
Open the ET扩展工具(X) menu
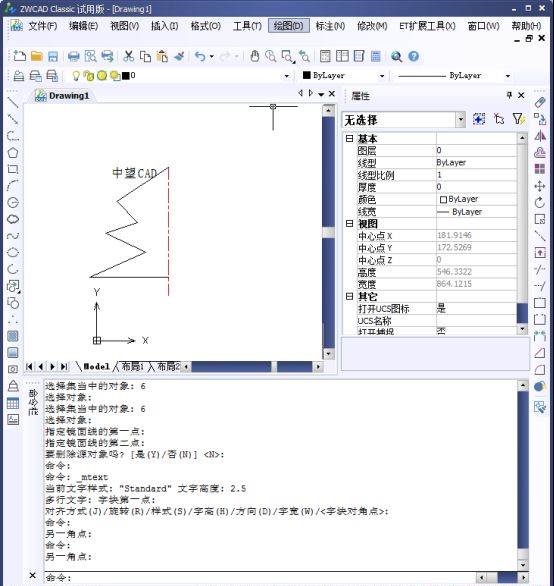tap(427, 26)
